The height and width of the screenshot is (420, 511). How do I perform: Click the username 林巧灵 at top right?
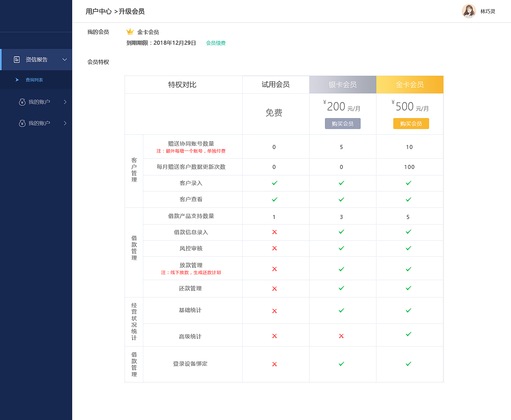coord(487,11)
